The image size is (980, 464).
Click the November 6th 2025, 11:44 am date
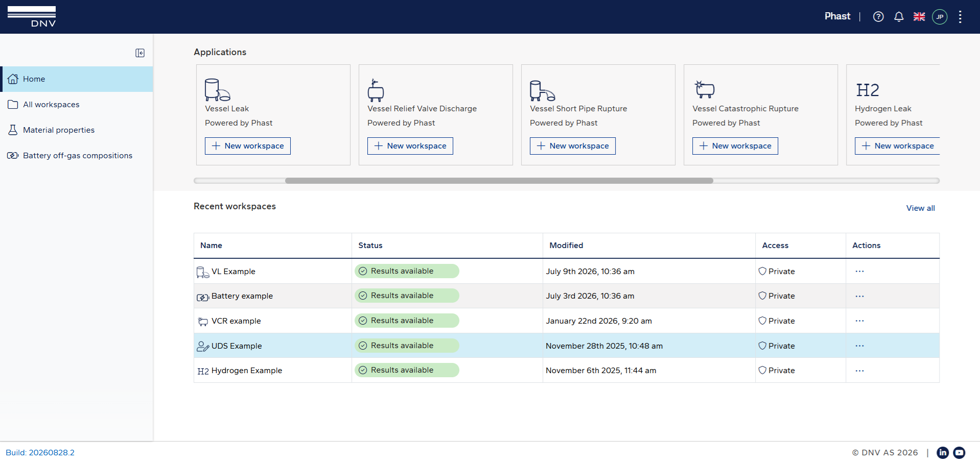(601, 371)
